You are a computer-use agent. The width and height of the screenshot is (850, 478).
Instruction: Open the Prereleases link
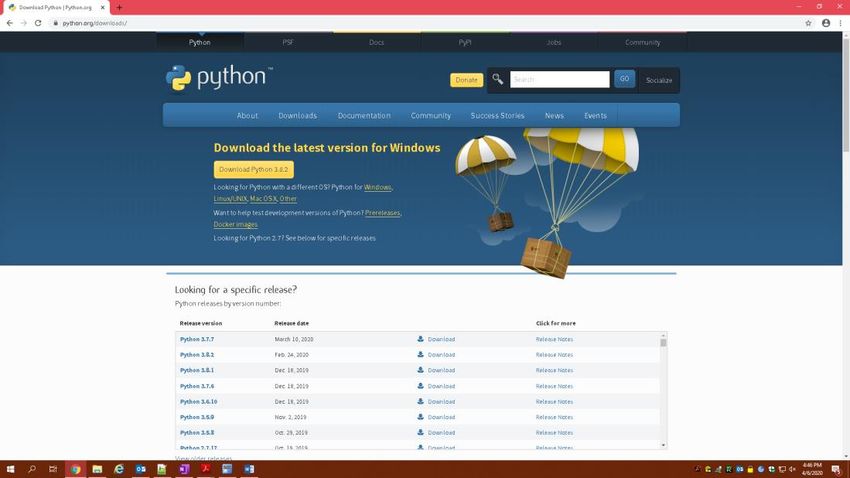point(382,213)
